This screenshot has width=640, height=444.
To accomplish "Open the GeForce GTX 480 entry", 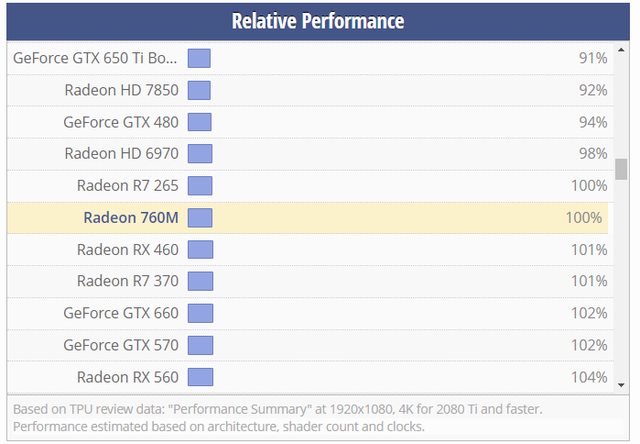I will 120,122.
